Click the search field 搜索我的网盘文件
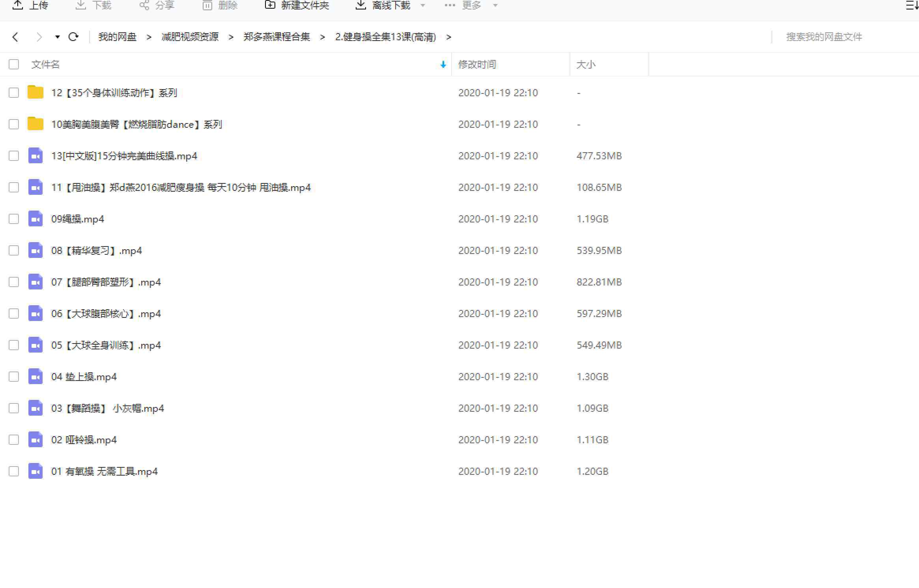Viewport: 919px width, 588px height. (824, 37)
